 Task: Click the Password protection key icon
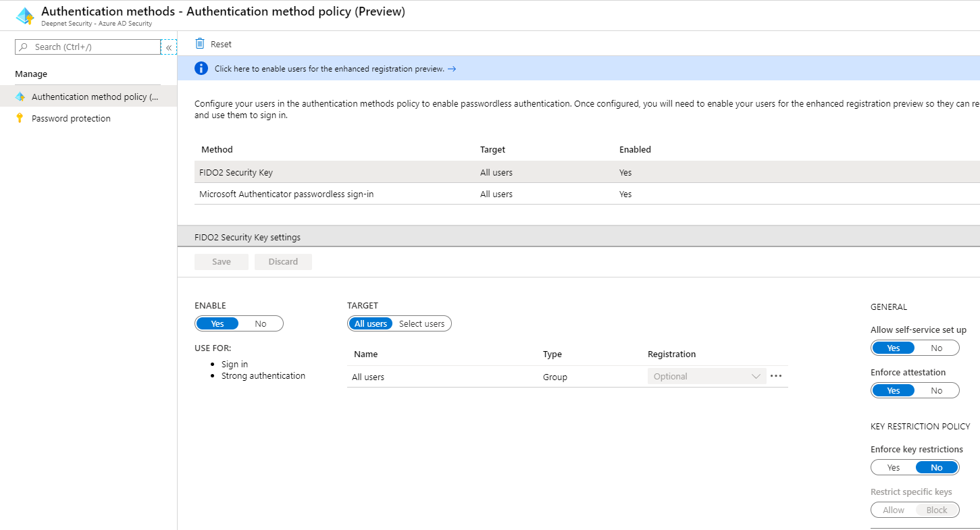20,118
